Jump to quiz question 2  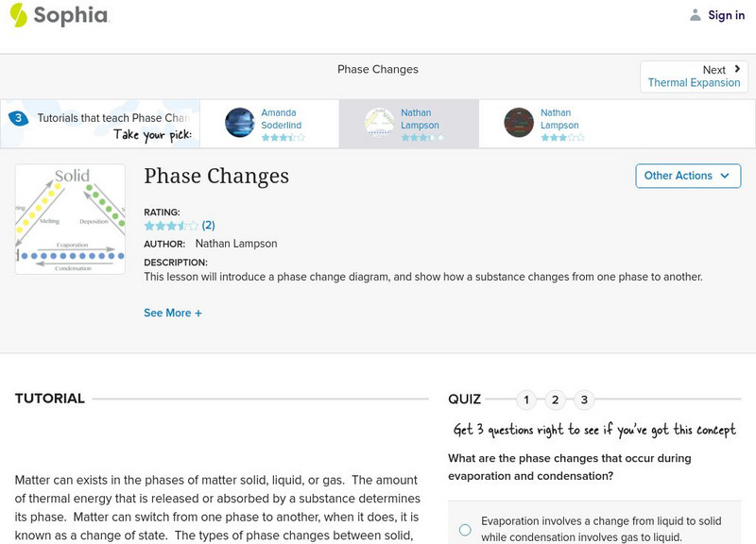pyautogui.click(x=556, y=399)
